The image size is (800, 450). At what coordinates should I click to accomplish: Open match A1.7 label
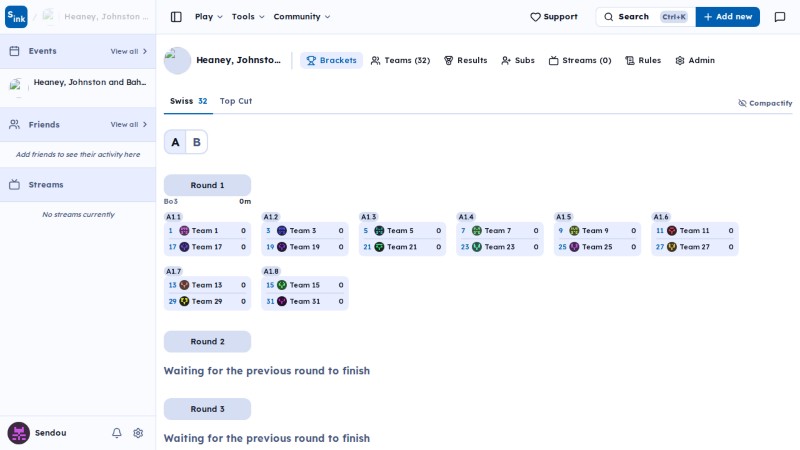(173, 271)
